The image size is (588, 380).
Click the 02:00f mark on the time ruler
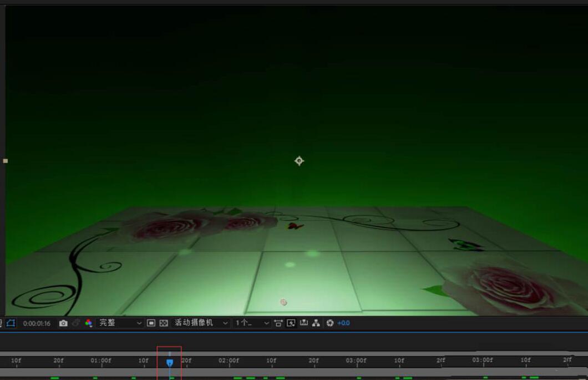click(229, 361)
